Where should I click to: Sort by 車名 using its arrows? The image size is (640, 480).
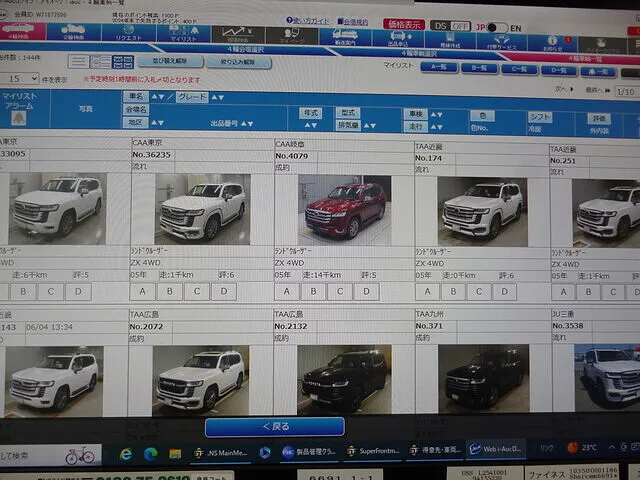158,97
